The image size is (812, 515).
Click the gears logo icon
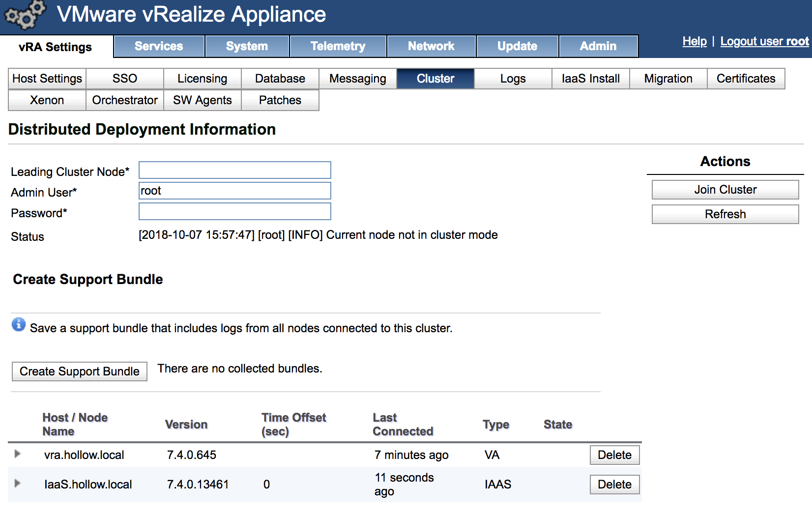tap(24, 15)
